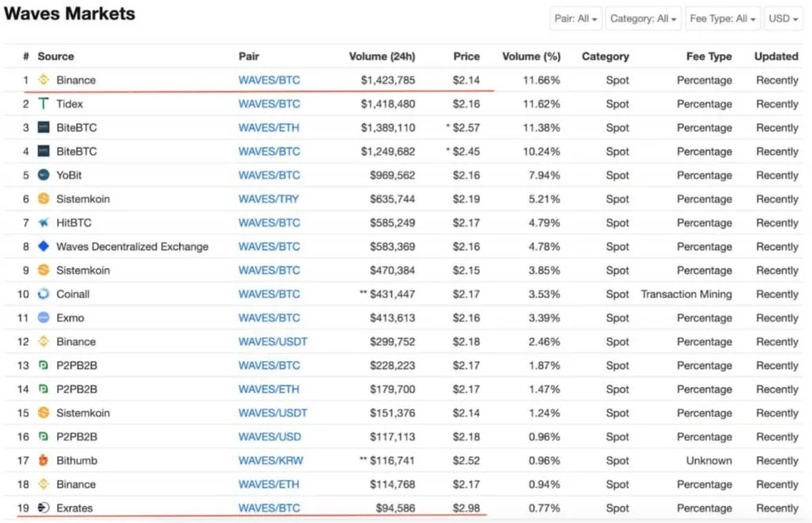Image resolution: width=812 pixels, height=523 pixels.
Task: Click the Exmo logo icon
Action: 44,318
